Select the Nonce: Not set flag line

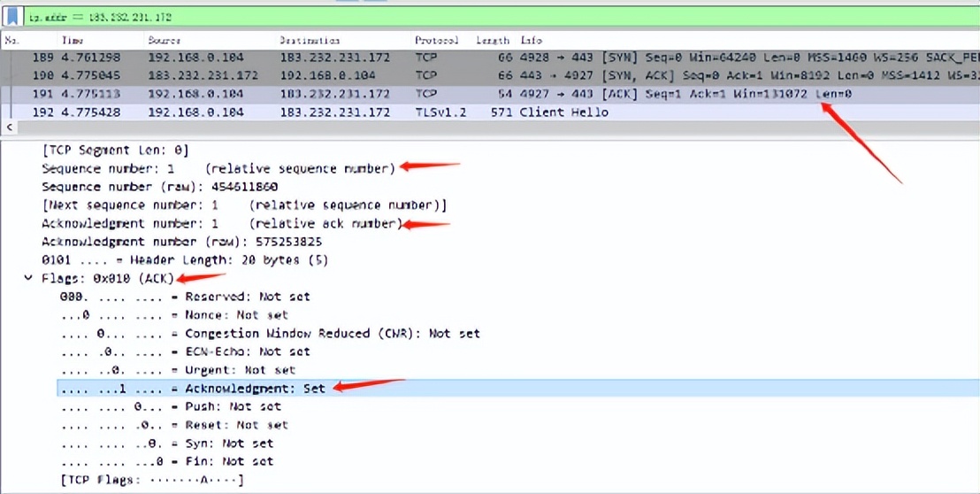click(x=174, y=315)
